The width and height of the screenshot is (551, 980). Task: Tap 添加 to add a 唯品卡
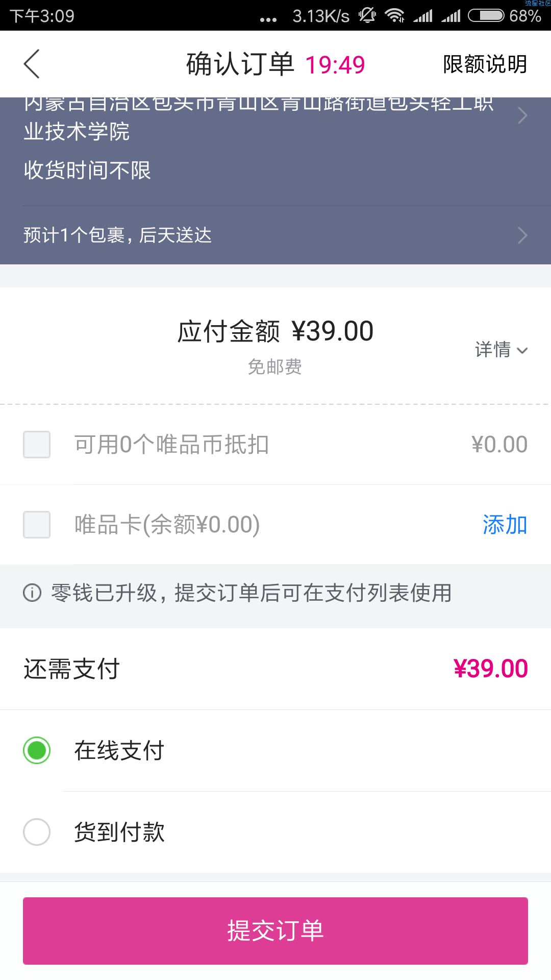pyautogui.click(x=505, y=525)
